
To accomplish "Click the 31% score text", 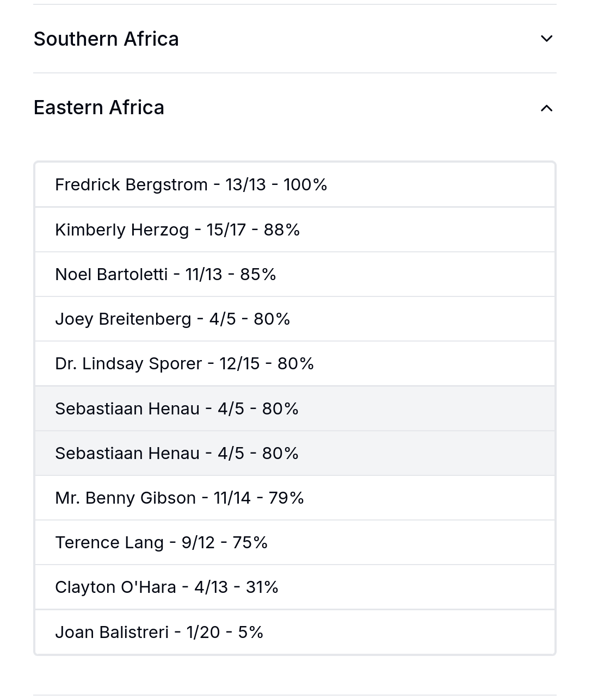I will [262, 587].
